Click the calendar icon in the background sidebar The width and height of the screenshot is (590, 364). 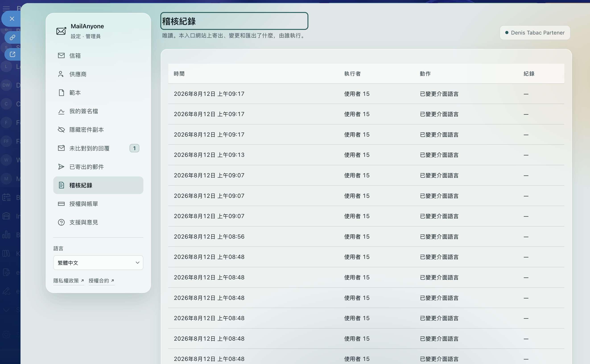click(x=6, y=197)
